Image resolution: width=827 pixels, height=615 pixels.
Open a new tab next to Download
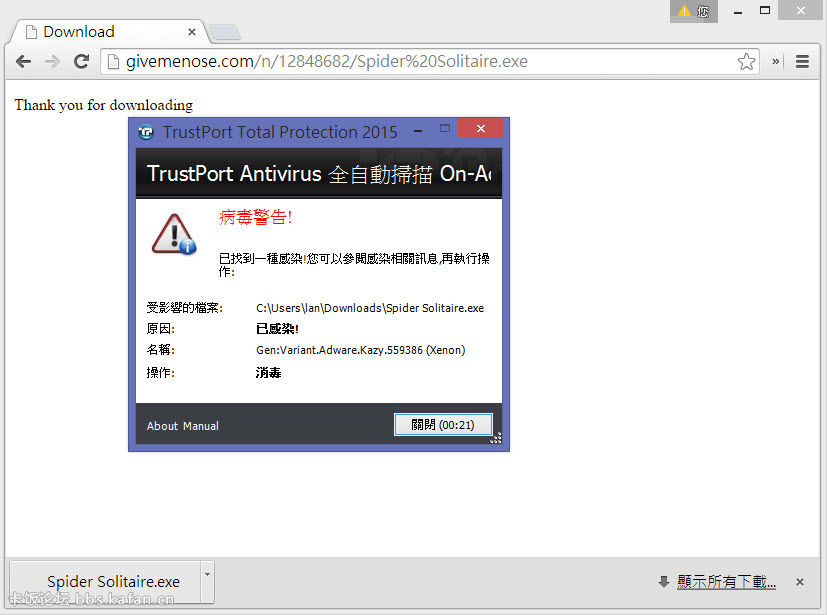point(225,33)
